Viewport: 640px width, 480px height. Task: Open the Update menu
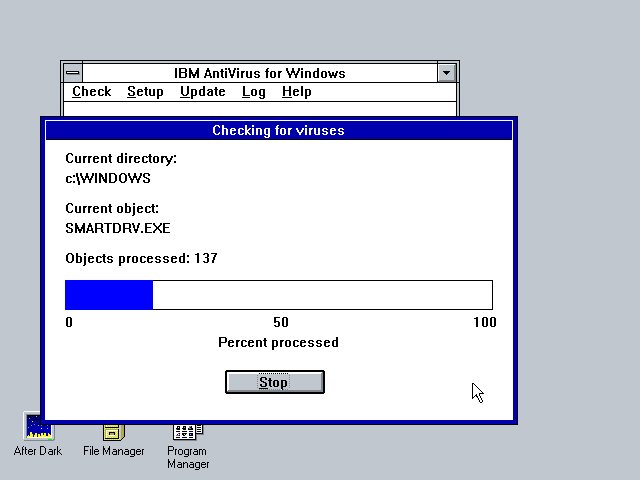tap(203, 92)
